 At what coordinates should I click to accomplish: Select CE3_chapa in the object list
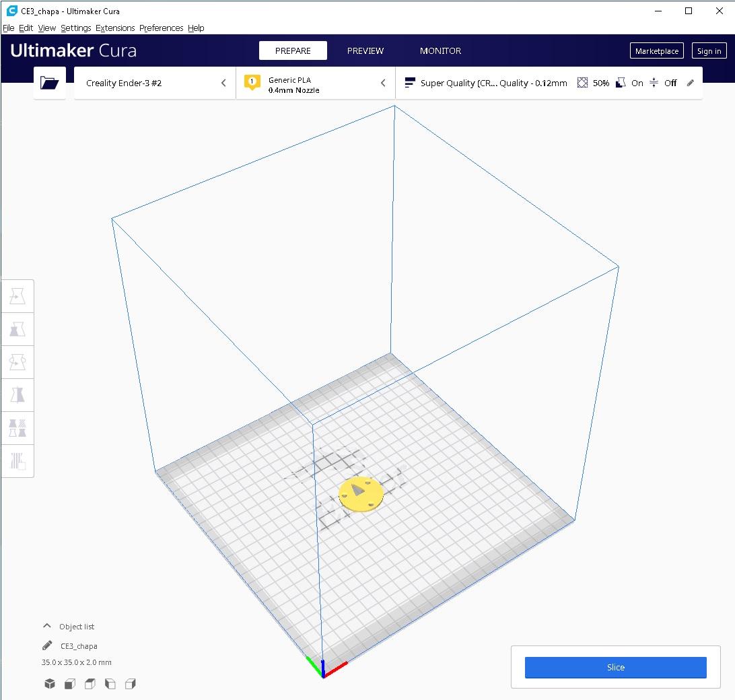pos(79,646)
